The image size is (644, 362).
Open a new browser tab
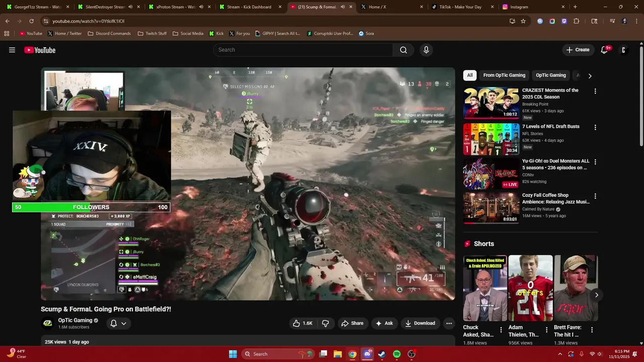point(575,7)
